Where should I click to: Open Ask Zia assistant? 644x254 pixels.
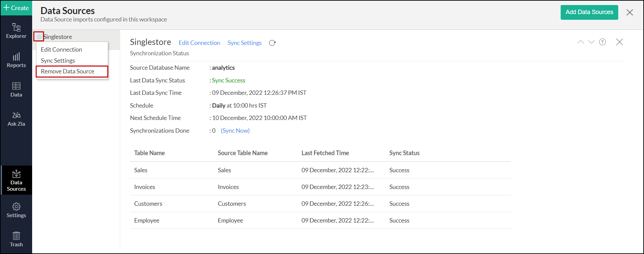(x=16, y=119)
